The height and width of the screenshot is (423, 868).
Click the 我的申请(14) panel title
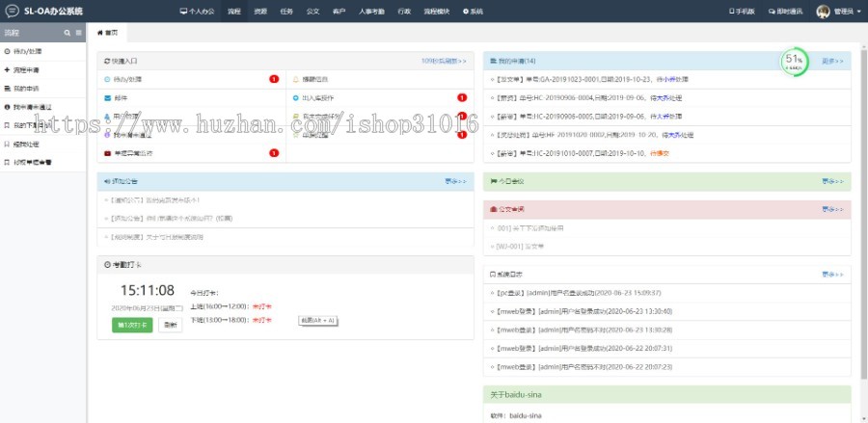(x=516, y=61)
